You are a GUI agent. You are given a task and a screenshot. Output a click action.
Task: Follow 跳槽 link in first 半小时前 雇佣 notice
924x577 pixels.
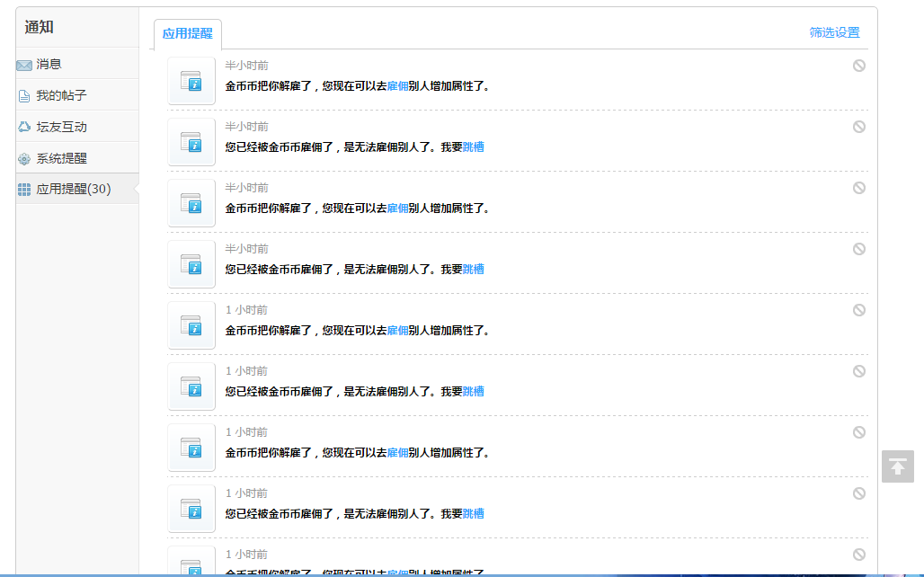[x=473, y=146]
